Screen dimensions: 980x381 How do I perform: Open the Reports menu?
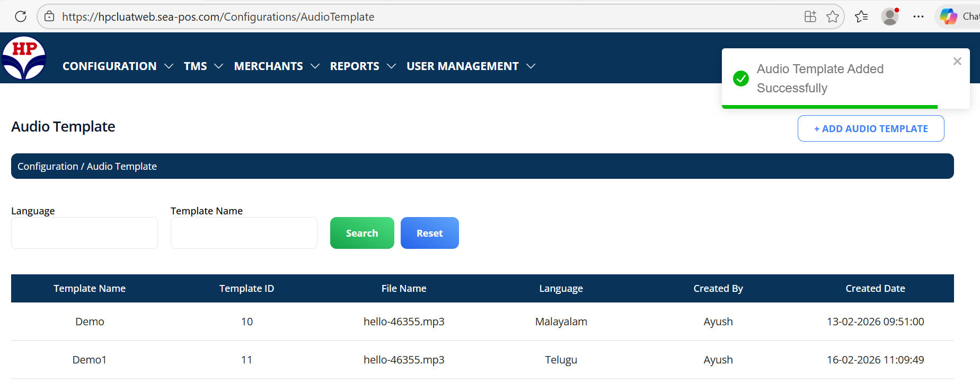(355, 66)
